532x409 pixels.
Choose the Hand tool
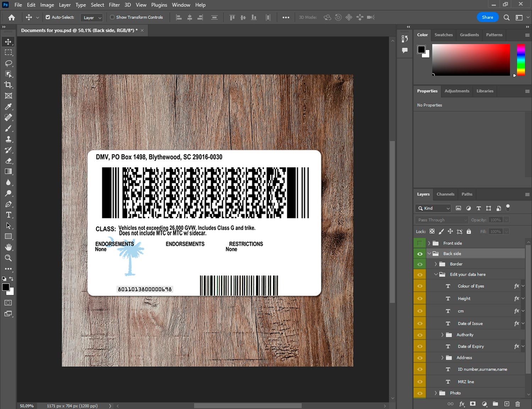(x=9, y=247)
